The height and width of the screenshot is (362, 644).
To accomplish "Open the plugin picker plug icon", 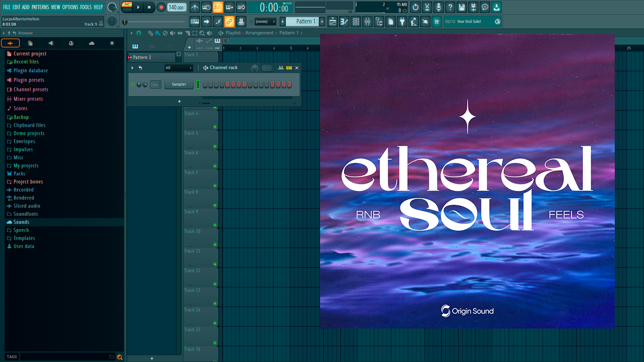I will pyautogui.click(x=402, y=21).
